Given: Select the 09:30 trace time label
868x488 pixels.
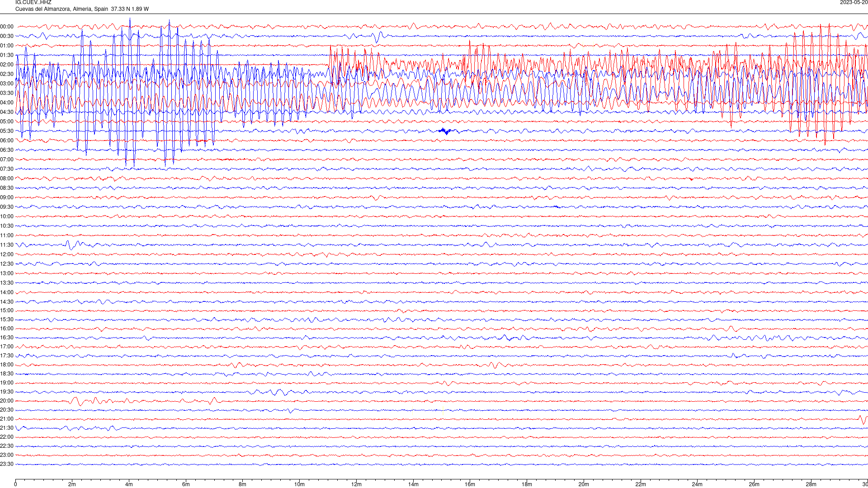Looking at the screenshot, I should tap(7, 207).
